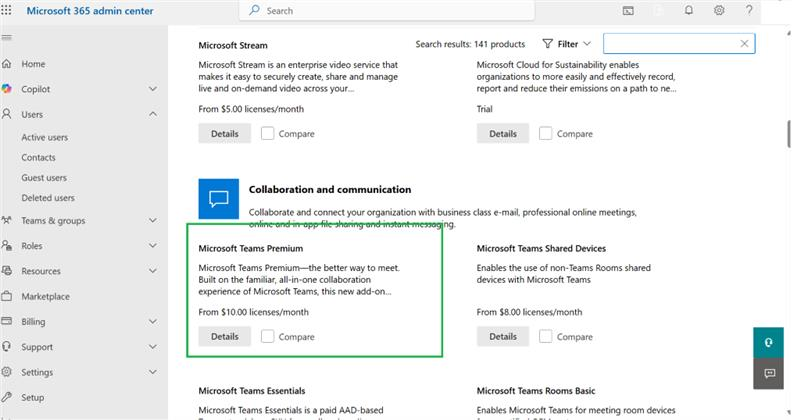The height and width of the screenshot is (420, 800).
Task: Check Compare for Microsoft Teams Premium
Action: [267, 336]
